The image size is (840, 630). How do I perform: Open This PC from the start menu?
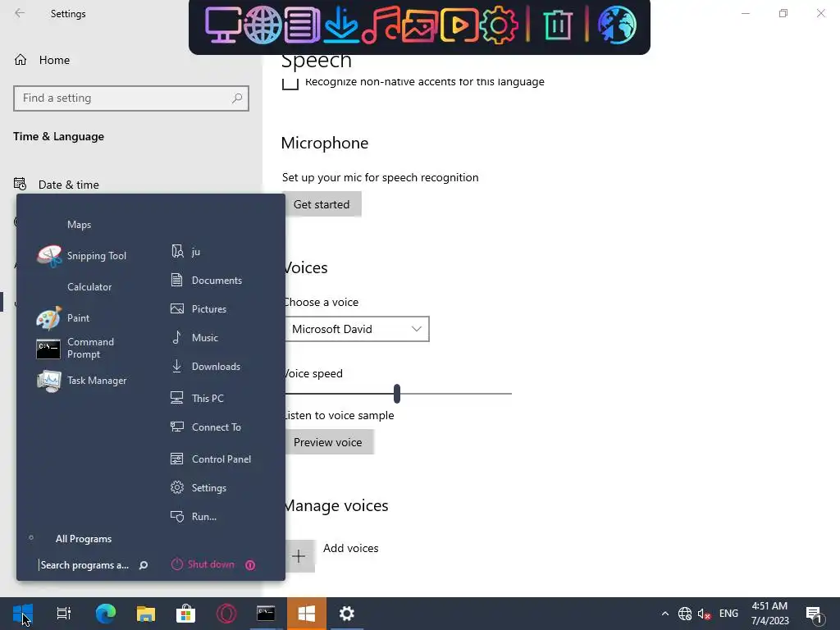pyautogui.click(x=197, y=398)
